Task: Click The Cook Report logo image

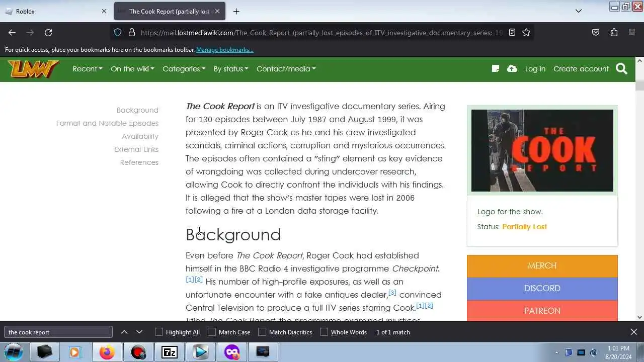Action: pos(542,150)
